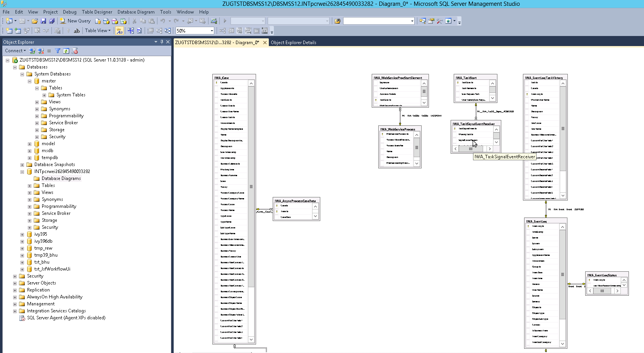Click the New Text Annotation icon
The height and width of the screenshot is (353, 644).
tap(77, 31)
